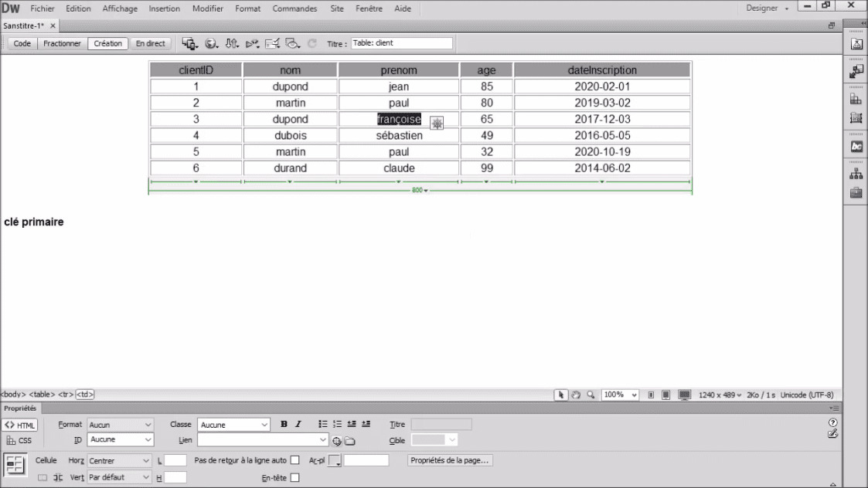Select the HTML properties icon in Properties panel
The image size is (868, 488).
(x=19, y=424)
